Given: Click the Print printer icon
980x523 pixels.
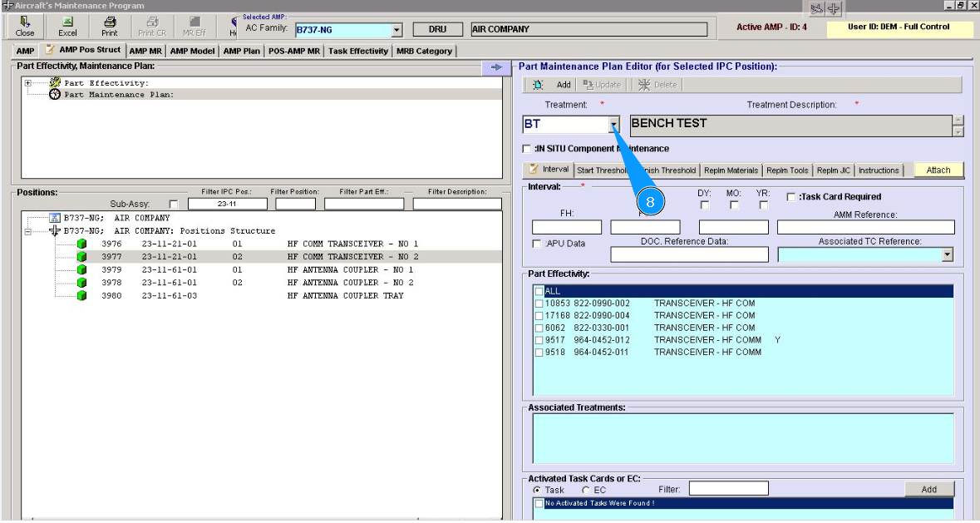Looking at the screenshot, I should (110, 22).
